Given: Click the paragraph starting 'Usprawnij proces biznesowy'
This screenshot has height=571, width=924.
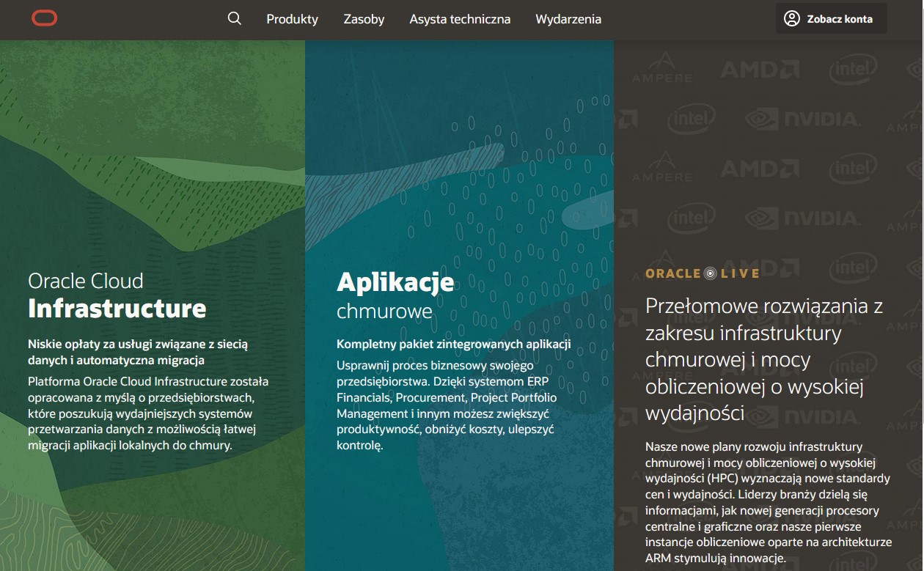Looking at the screenshot, I should [447, 405].
